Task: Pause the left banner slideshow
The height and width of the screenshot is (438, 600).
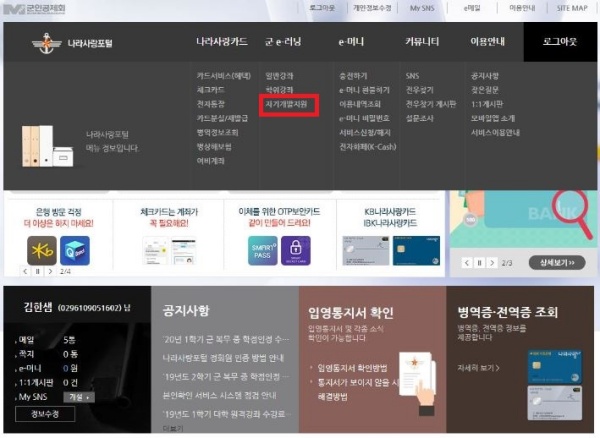Action: tap(39, 271)
